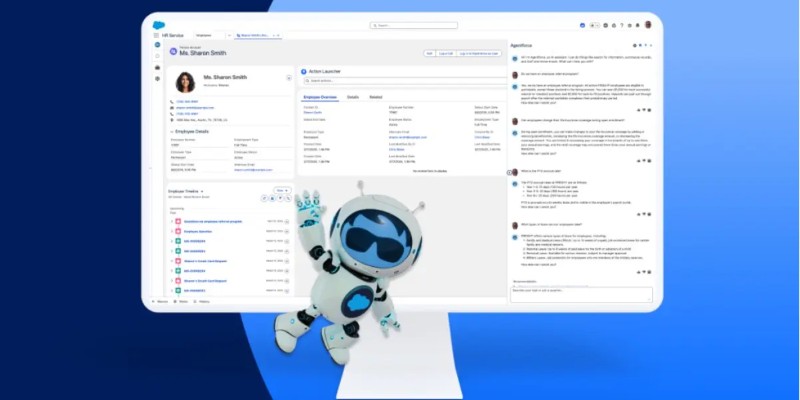Open History in the utility bar
This screenshot has width=800, height=400.
point(202,302)
